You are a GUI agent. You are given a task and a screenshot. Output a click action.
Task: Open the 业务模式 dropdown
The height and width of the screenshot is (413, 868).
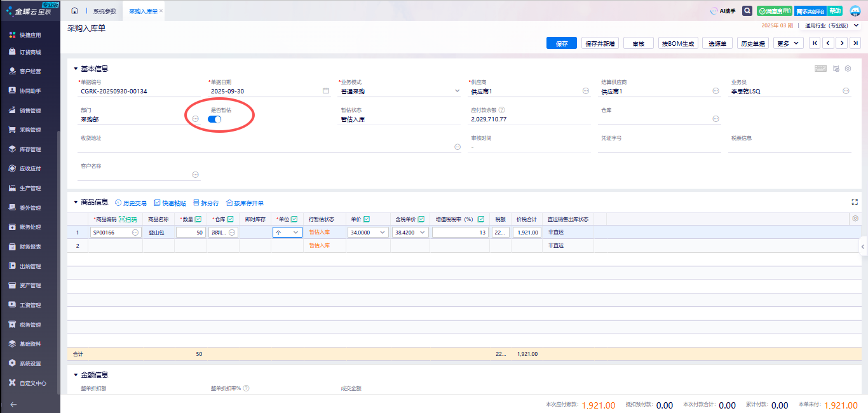[x=457, y=91]
